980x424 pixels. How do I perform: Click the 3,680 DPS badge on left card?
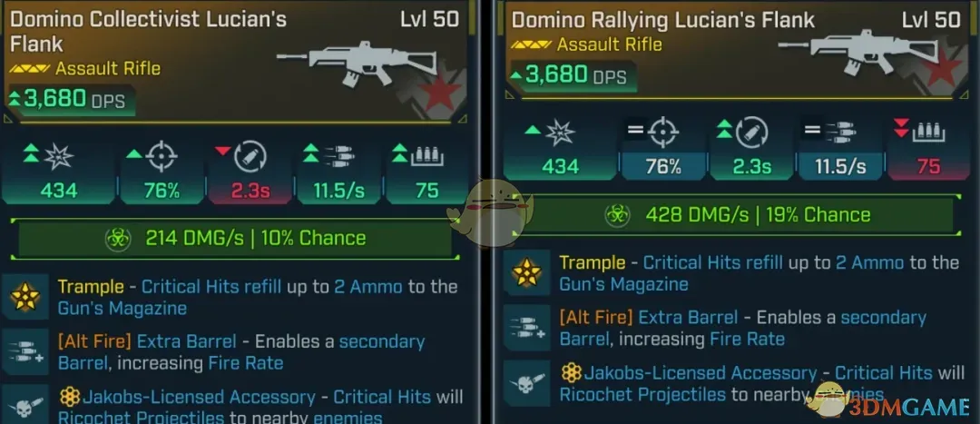pyautogui.click(x=70, y=99)
